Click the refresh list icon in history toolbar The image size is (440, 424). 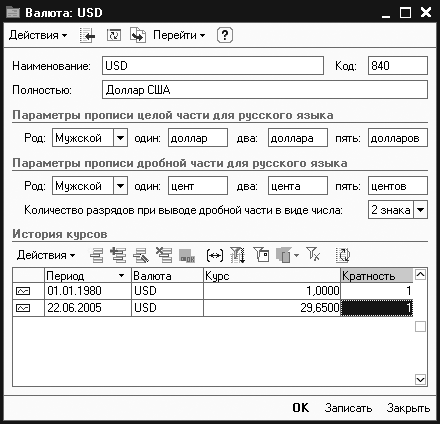click(343, 255)
